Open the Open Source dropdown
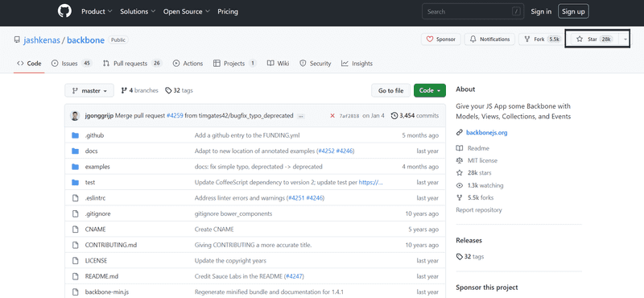The image size is (644, 298). 187,11
